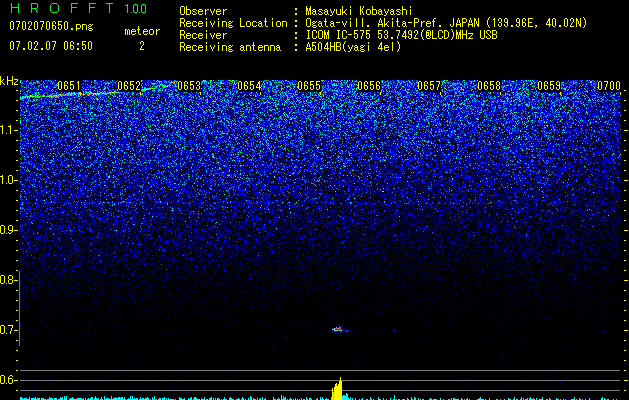The height and width of the screenshot is (400, 629).
Task: Click the 0.9 kHz axis label
Action: (8, 230)
